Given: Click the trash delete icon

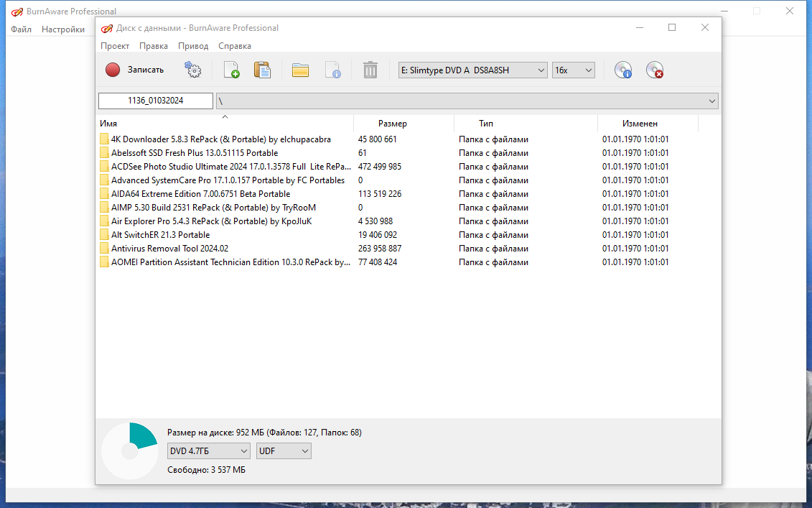Looking at the screenshot, I should click(x=370, y=70).
